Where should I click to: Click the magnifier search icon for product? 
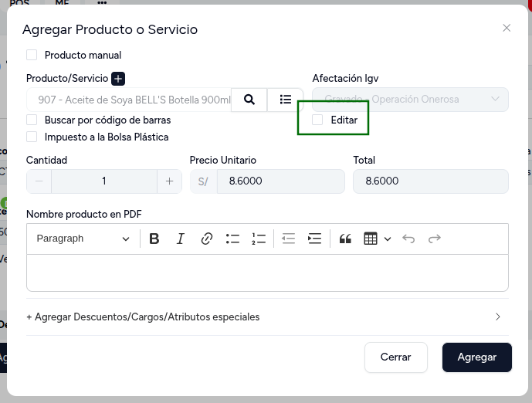point(249,100)
